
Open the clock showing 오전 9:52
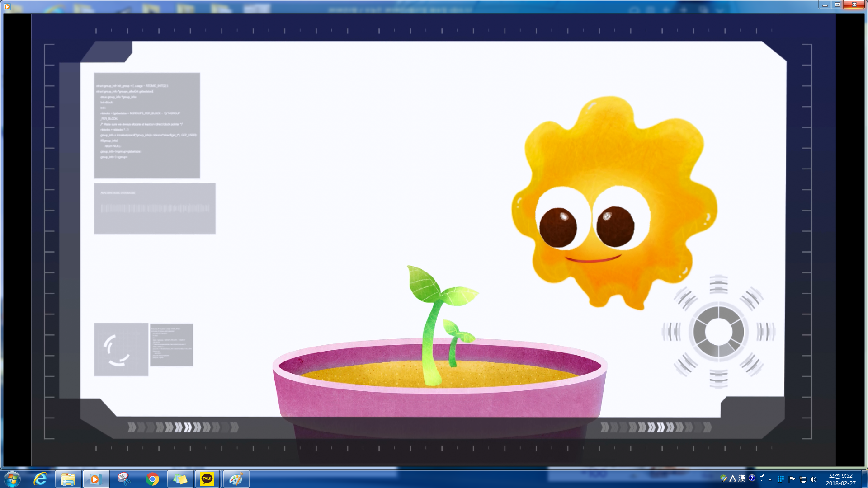pos(840,479)
